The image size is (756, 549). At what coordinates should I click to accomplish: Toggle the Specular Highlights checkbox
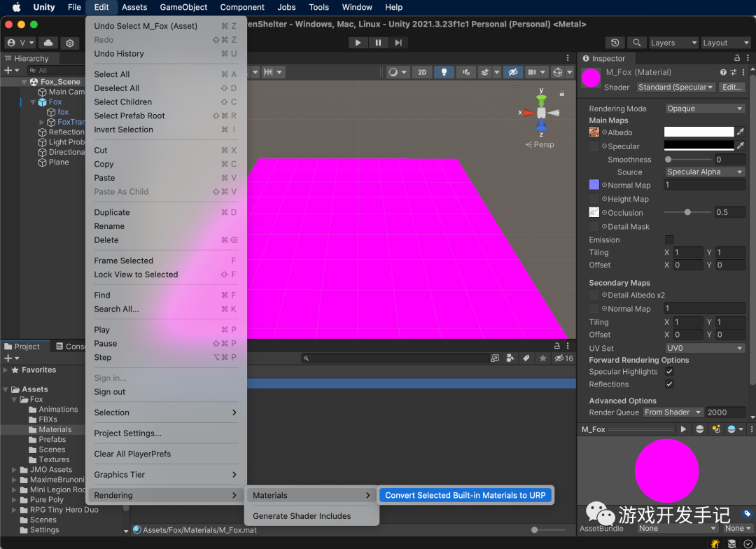coord(669,371)
